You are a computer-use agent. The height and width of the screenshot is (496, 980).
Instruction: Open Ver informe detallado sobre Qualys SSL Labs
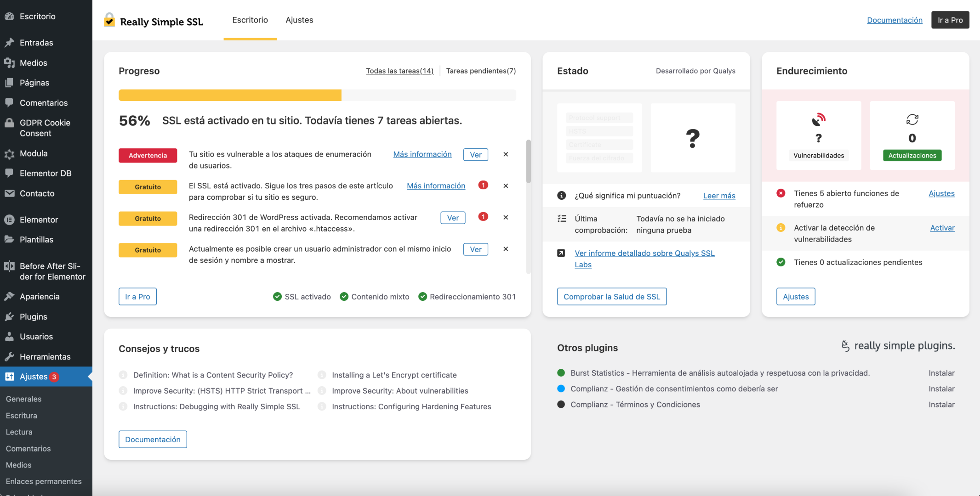pos(644,259)
